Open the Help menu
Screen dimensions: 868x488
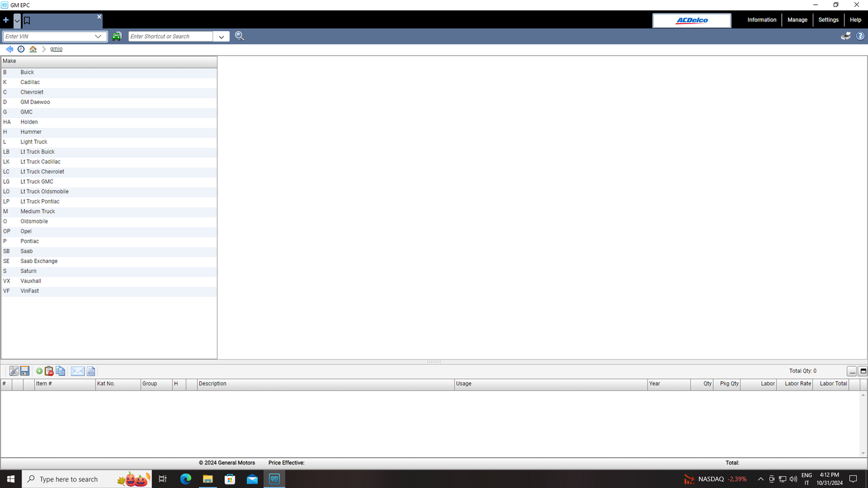click(x=855, y=20)
